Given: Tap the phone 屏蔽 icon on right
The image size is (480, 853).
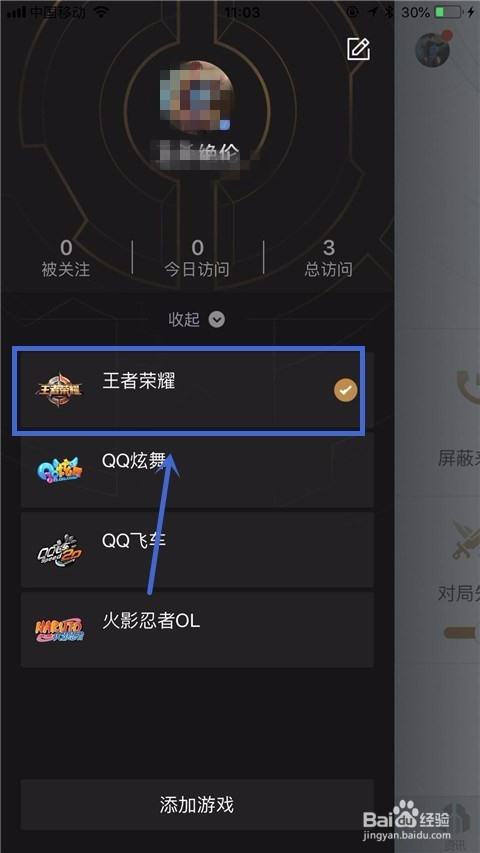Looking at the screenshot, I should [x=468, y=387].
